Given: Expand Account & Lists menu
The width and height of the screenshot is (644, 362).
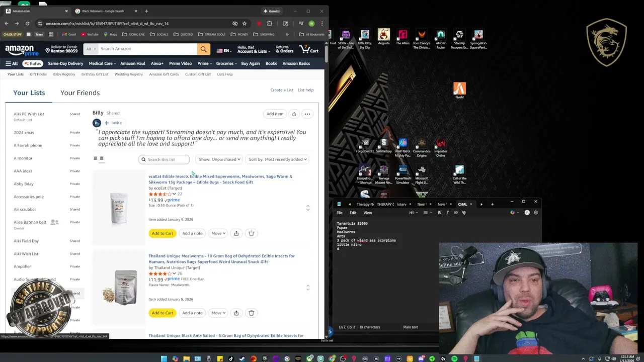Looking at the screenshot, I should tap(253, 49).
